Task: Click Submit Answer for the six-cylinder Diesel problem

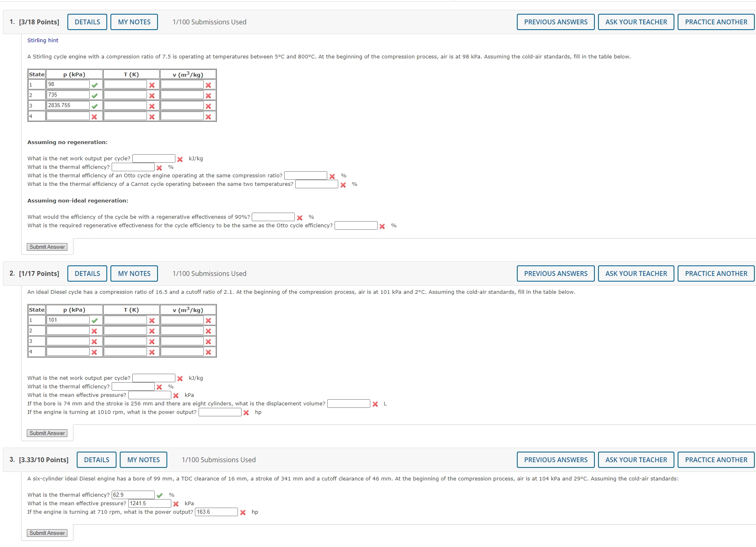Action: coord(47,533)
